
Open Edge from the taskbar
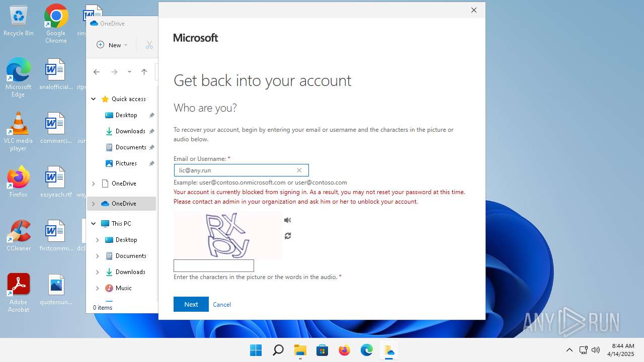[x=366, y=350]
